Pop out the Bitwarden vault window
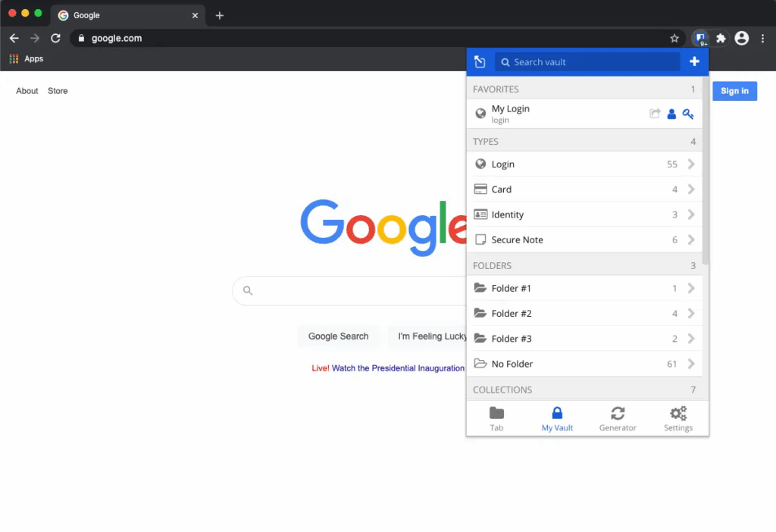This screenshot has height=532, width=776. coord(480,62)
